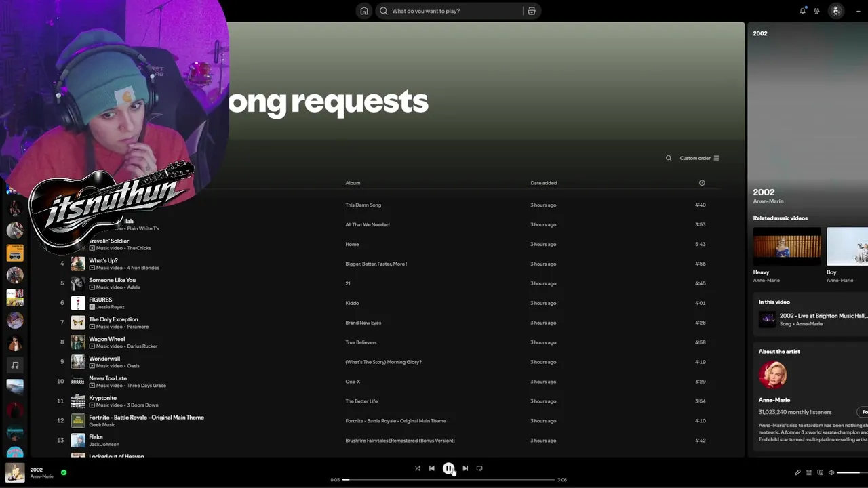Open album (What's The Story) Morning Glory?

[x=384, y=362]
